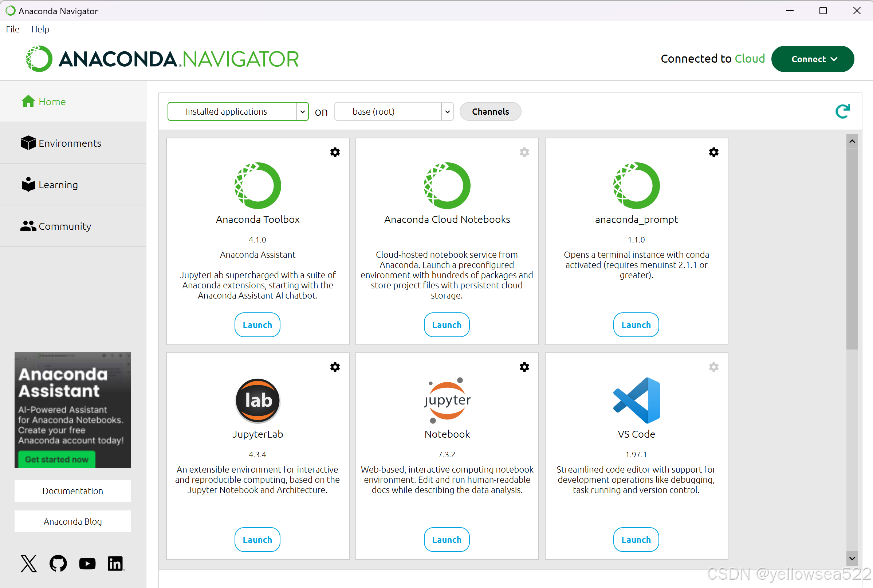Open the Connect dropdown button
Screen dimensions: 873x588
[x=812, y=59]
